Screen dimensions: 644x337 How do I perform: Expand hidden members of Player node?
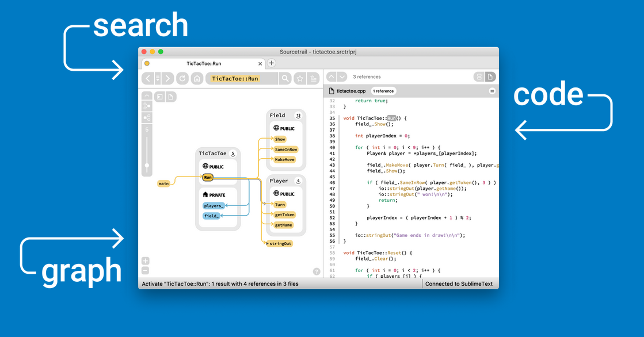coord(298,181)
